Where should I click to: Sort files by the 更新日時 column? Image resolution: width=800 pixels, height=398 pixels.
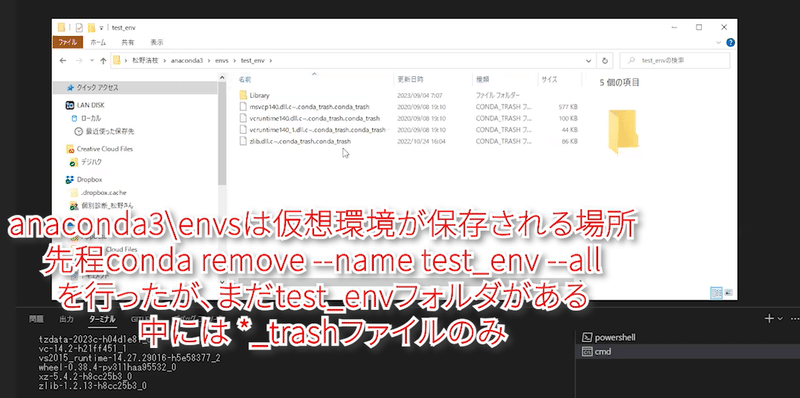point(410,80)
